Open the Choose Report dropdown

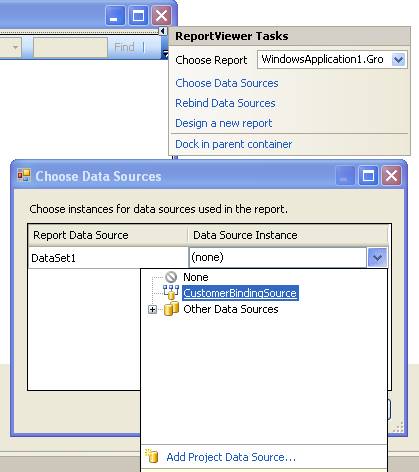[x=398, y=60]
